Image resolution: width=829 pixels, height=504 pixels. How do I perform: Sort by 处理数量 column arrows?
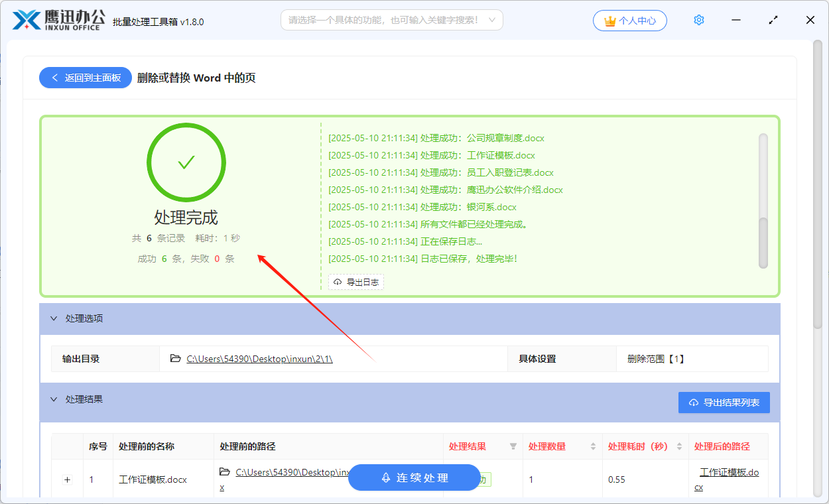592,447
